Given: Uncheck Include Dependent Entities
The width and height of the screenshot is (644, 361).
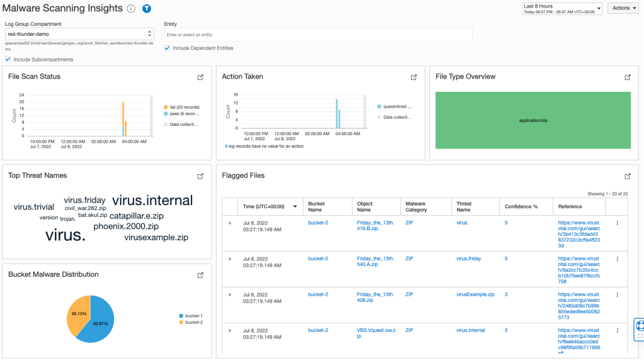Looking at the screenshot, I should [x=167, y=48].
